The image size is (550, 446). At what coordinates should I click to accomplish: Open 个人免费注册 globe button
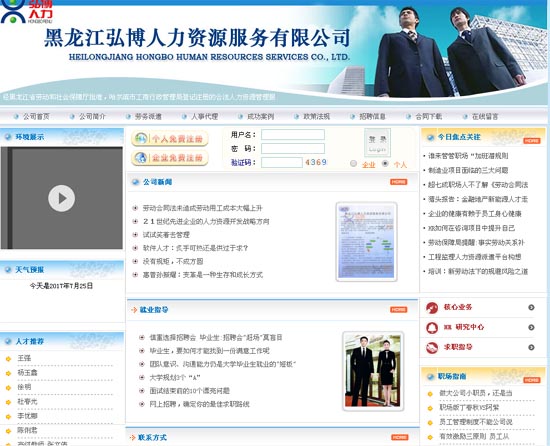pos(170,139)
